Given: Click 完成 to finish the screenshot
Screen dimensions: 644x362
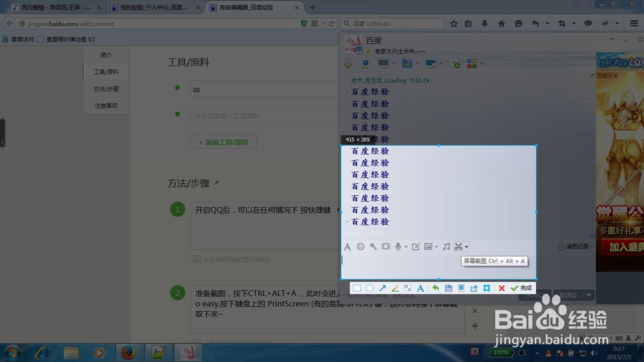Looking at the screenshot, I should (521, 288).
